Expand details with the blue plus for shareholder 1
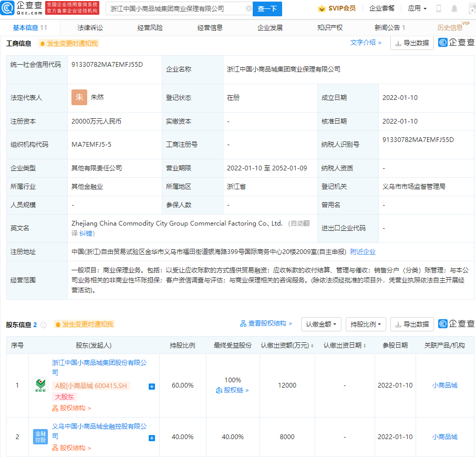The width and height of the screenshot is (476, 457). (x=151, y=386)
